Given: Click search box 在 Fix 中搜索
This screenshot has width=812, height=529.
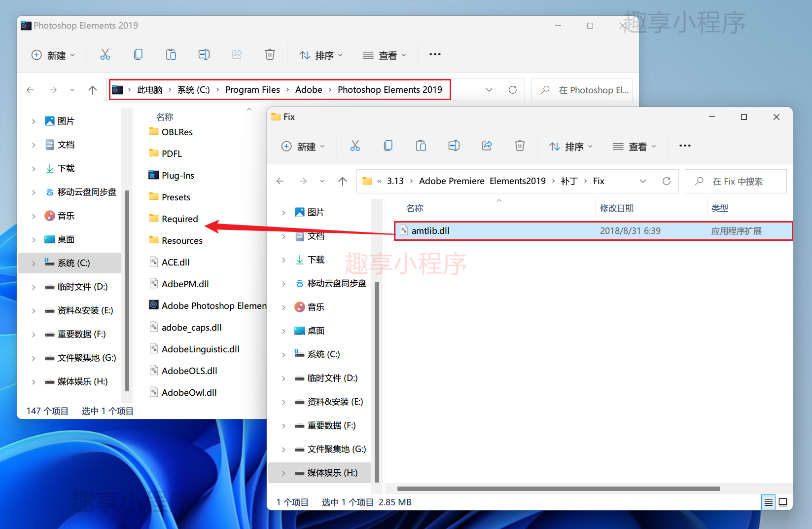Looking at the screenshot, I should (x=736, y=181).
